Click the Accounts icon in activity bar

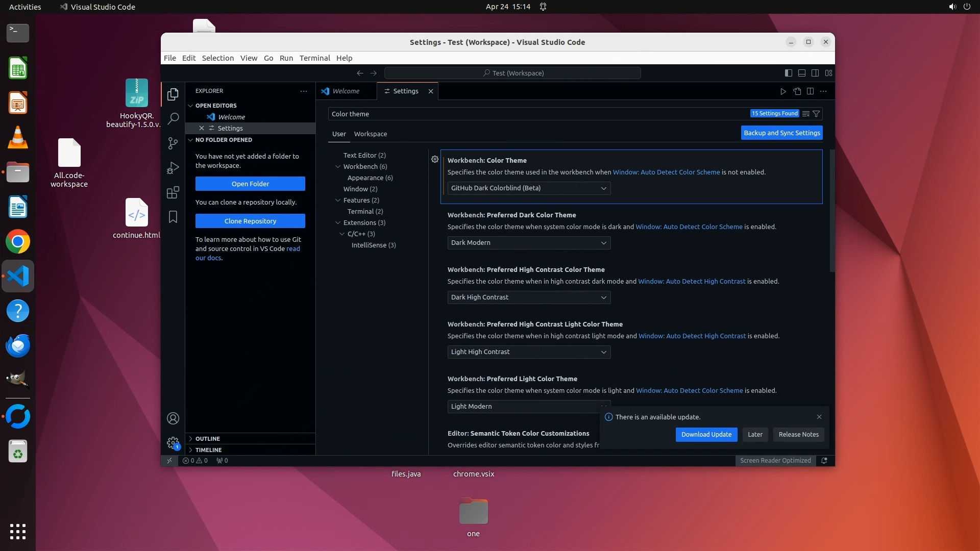[173, 418]
